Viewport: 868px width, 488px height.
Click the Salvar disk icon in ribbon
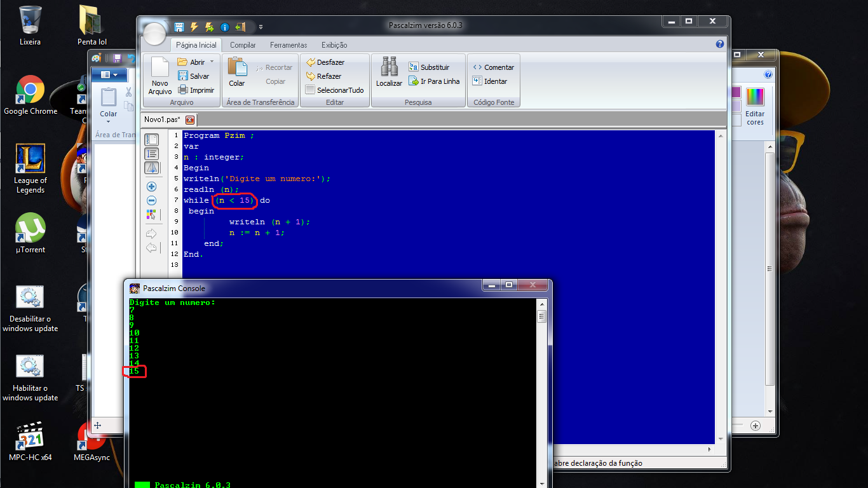coord(182,76)
